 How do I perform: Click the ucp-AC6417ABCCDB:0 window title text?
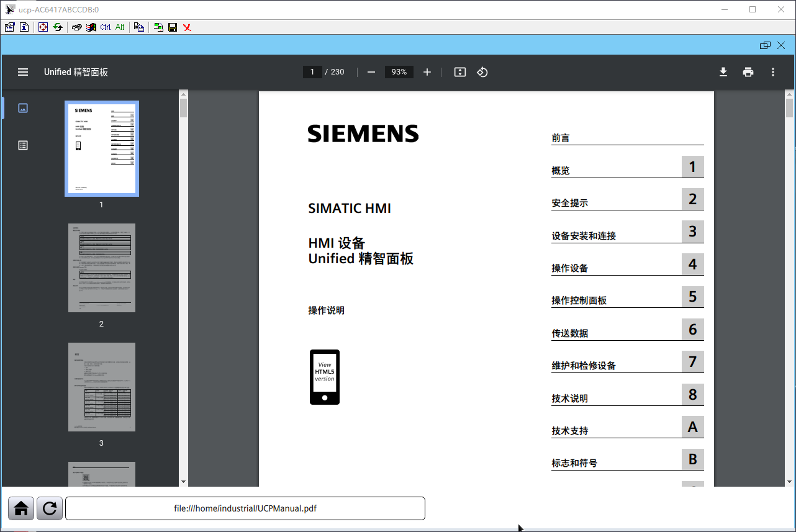point(58,10)
